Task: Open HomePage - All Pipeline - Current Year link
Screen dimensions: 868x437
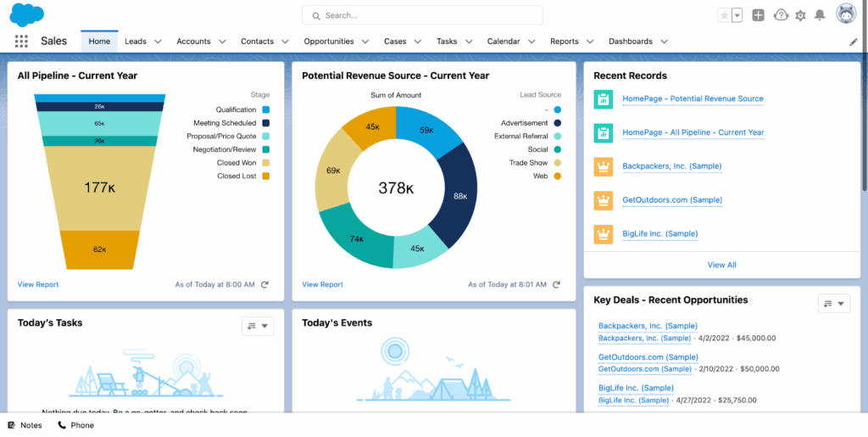Action: (693, 133)
